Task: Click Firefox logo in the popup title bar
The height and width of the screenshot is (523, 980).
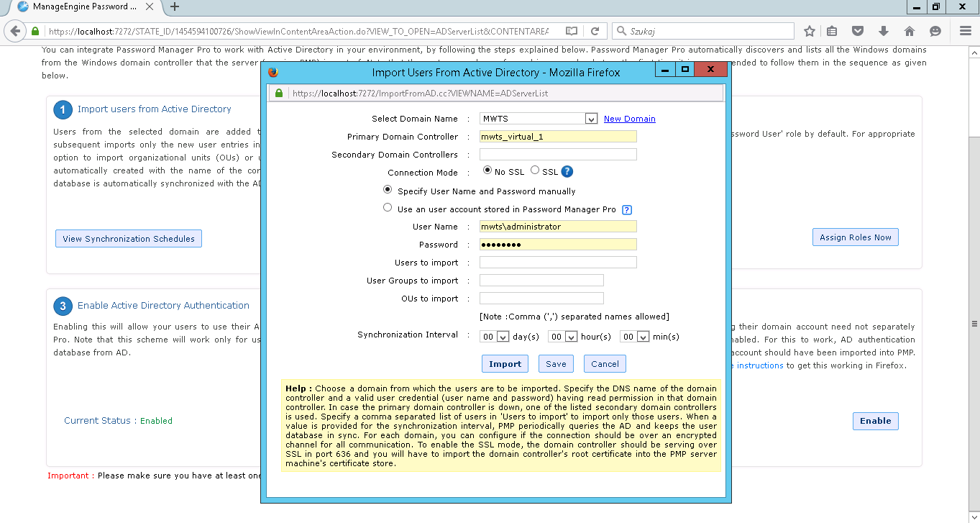Action: point(273,72)
